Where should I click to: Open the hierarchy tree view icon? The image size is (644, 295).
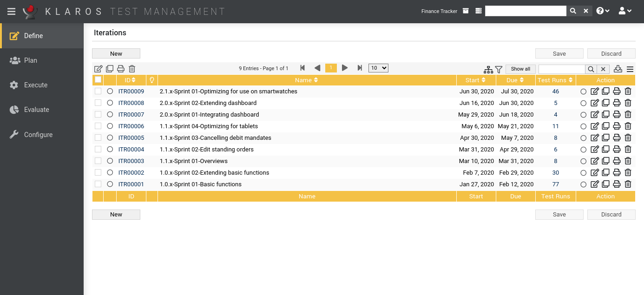[x=488, y=69]
